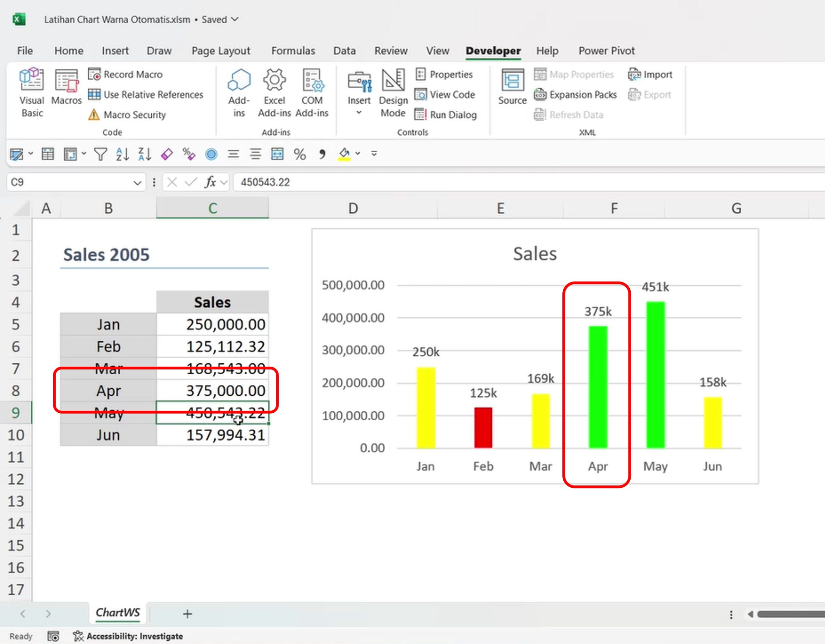This screenshot has width=825, height=644.
Task: Sort A to Z ascending
Action: point(122,154)
